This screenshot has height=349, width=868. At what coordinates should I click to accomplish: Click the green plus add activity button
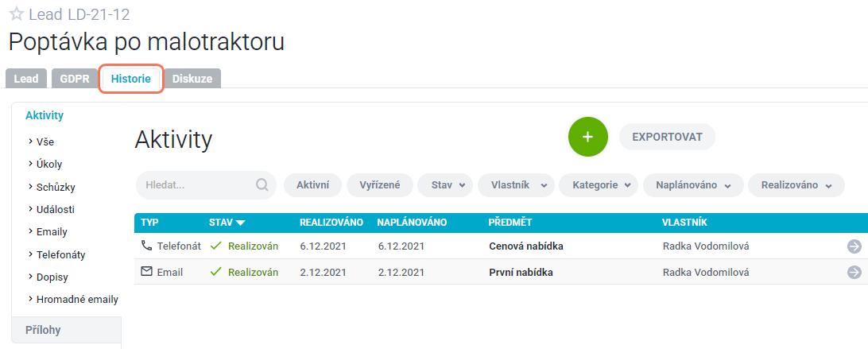[588, 137]
